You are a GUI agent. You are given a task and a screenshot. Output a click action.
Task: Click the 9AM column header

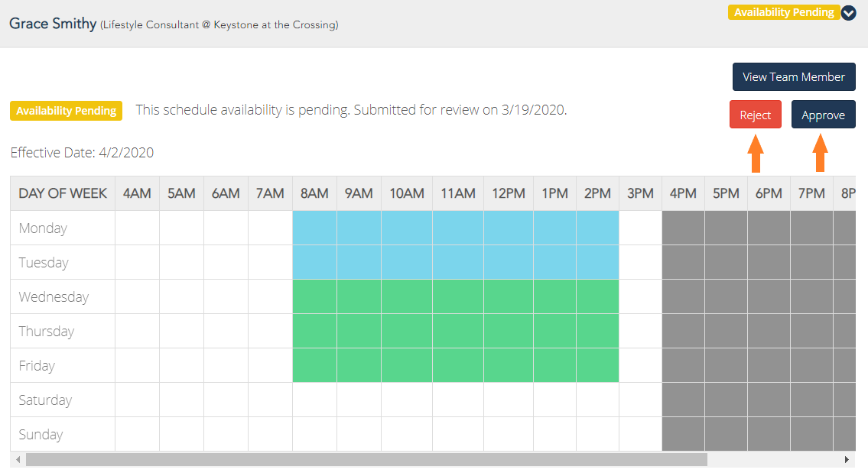pos(359,193)
